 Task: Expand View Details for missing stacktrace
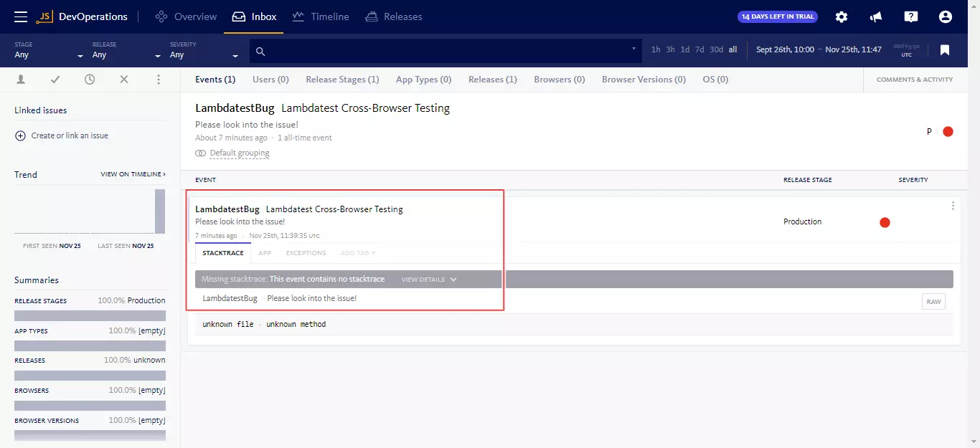[x=429, y=280]
